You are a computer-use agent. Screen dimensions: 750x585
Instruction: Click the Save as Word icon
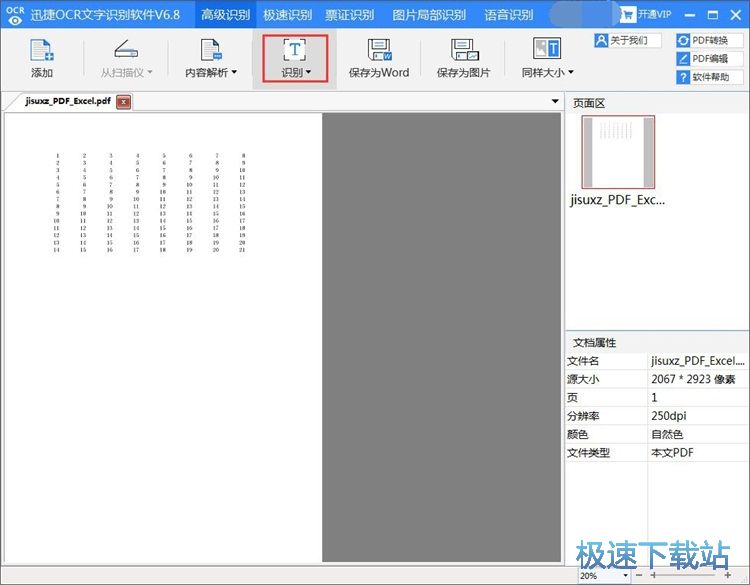point(379,50)
